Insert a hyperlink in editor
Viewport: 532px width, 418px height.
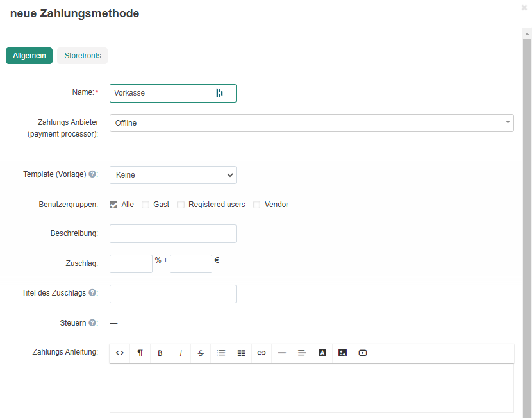[262, 353]
